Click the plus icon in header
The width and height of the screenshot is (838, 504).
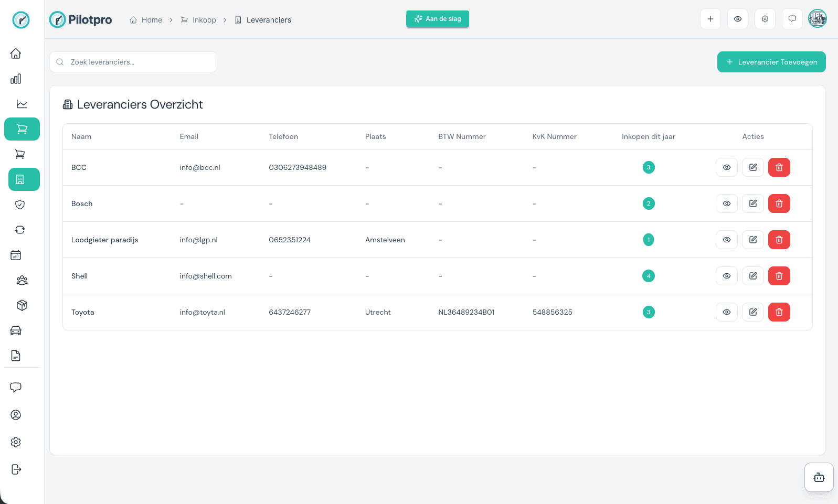710,19
